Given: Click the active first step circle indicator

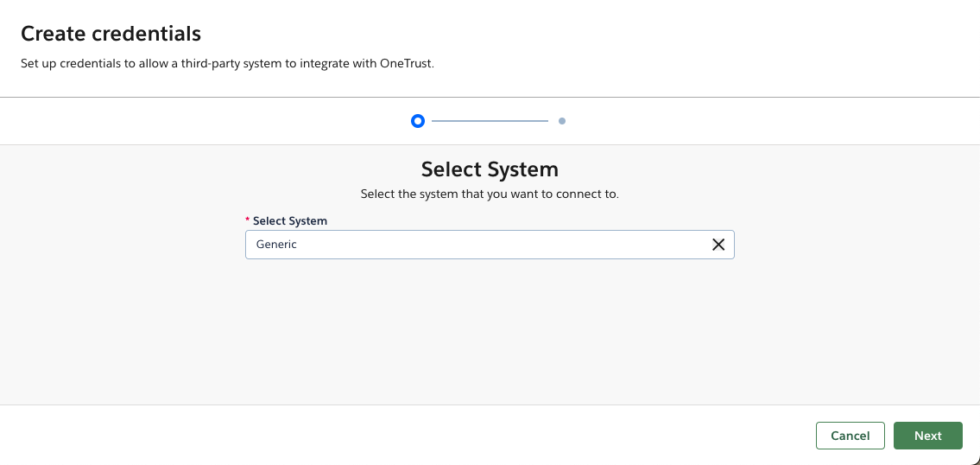Looking at the screenshot, I should coord(418,121).
